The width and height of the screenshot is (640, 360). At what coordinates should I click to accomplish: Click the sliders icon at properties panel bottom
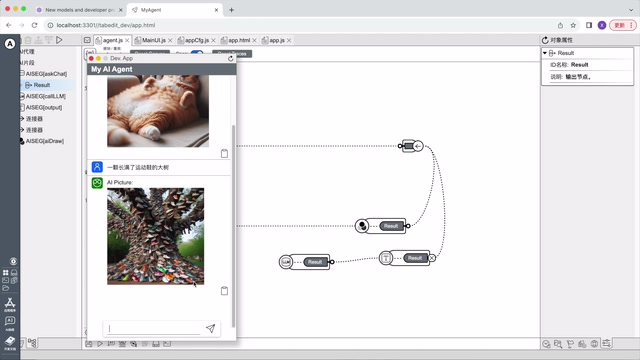(607, 344)
